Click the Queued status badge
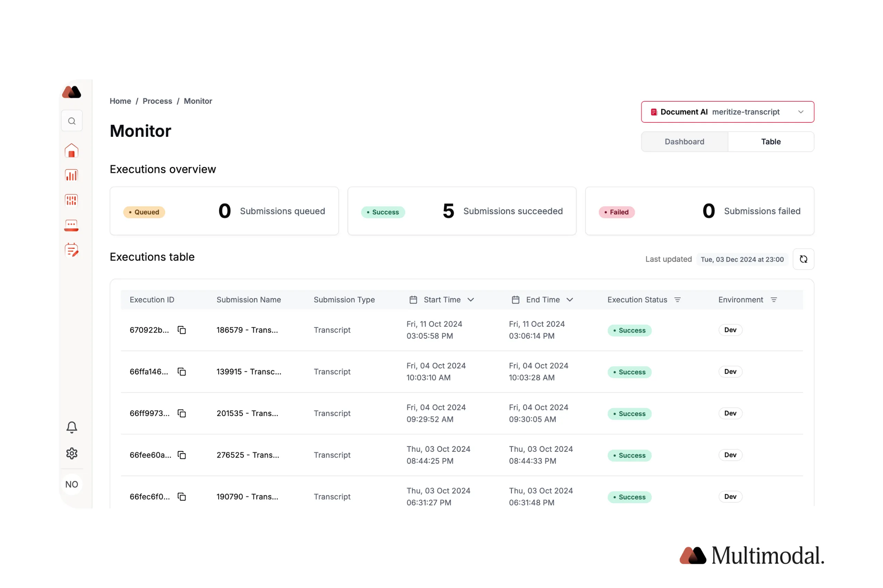This screenshot has width=883, height=588. [x=144, y=212]
